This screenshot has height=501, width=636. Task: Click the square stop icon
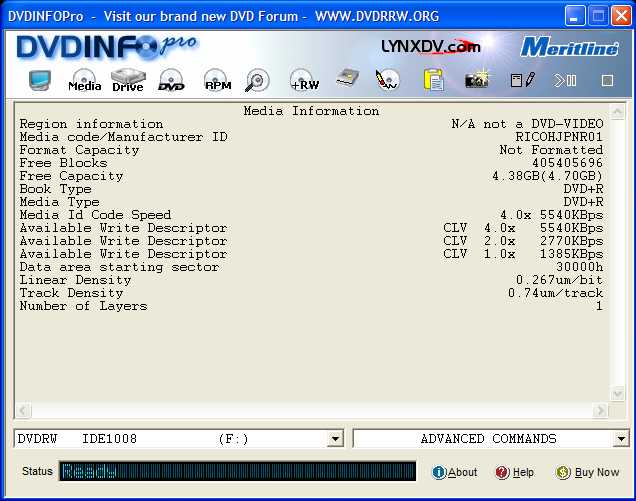point(607,81)
